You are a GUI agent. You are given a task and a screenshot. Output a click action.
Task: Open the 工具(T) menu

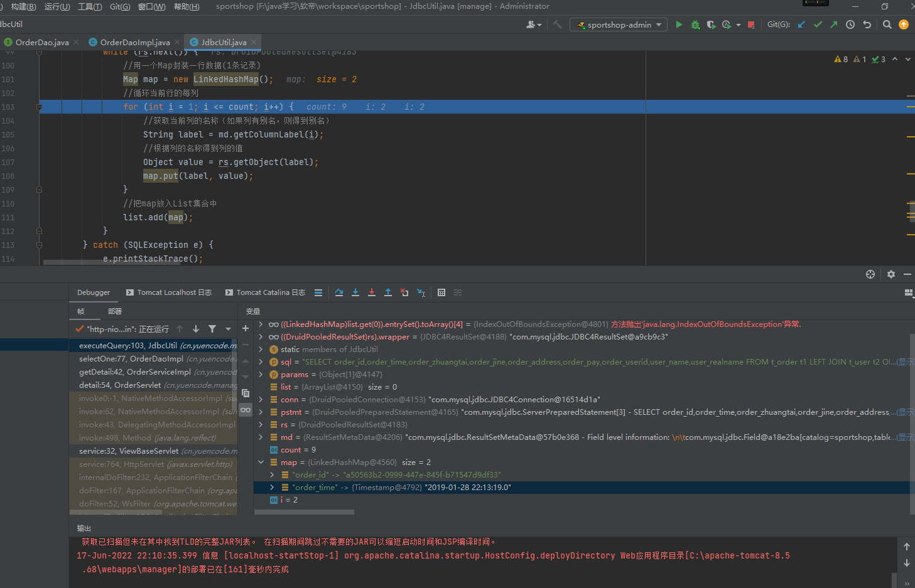click(90, 6)
